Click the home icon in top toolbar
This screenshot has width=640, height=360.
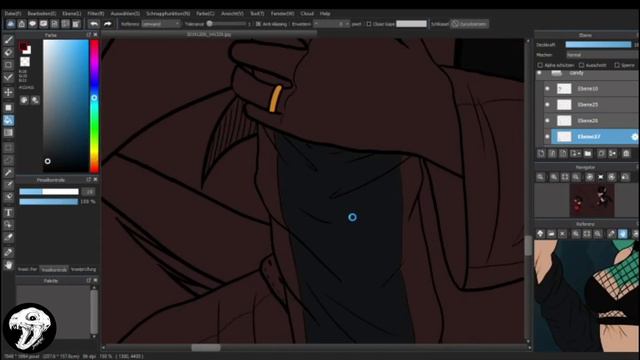[x=22, y=24]
